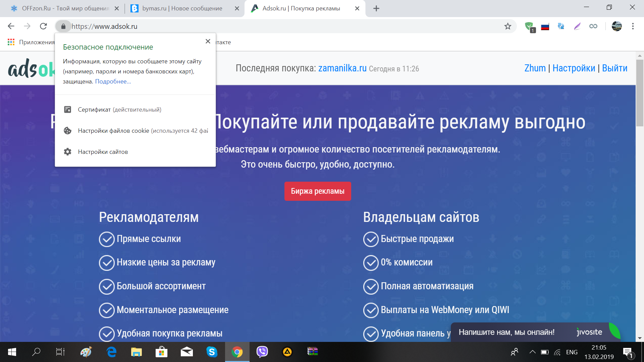Expand hidden system tray icons arrow
Screen dimensions: 644x362
tap(532, 352)
